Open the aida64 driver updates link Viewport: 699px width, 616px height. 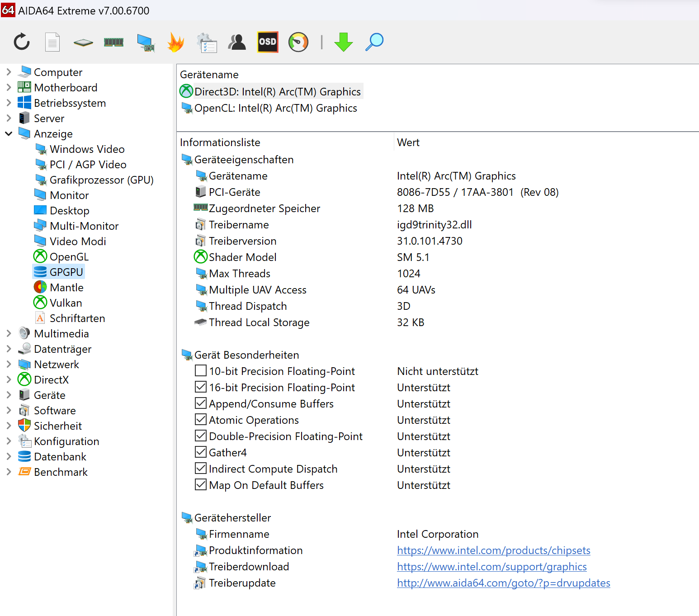(504, 583)
